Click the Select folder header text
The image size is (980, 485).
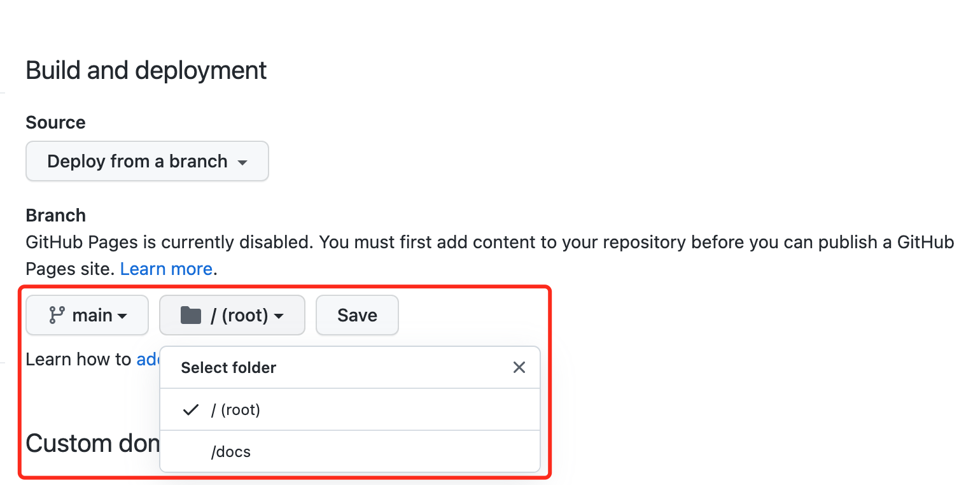click(228, 368)
